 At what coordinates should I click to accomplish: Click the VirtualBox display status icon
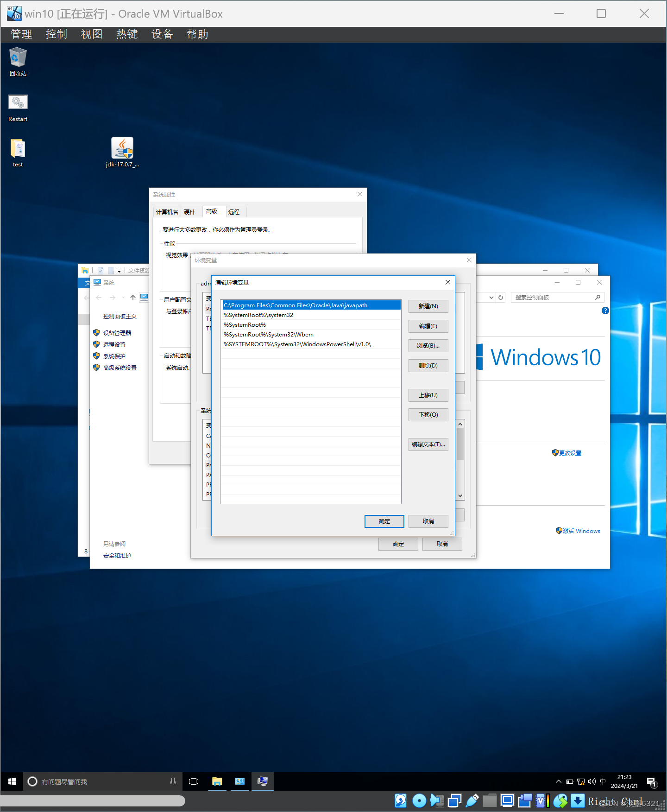coord(507,800)
